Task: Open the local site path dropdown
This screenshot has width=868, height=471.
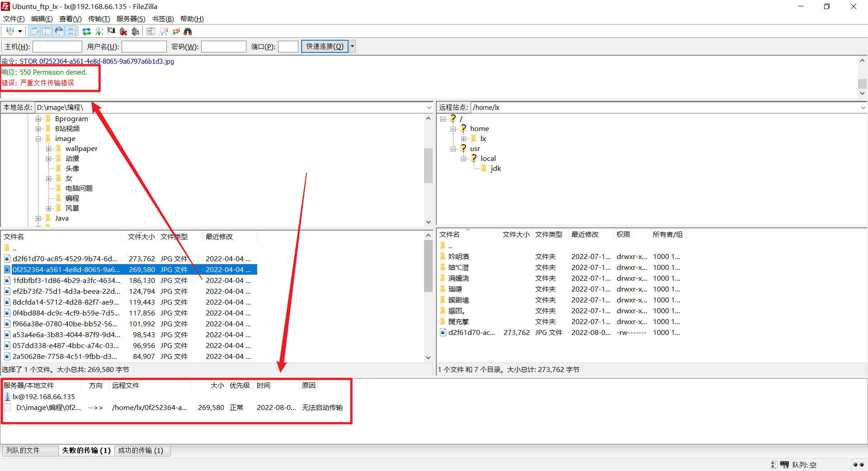Action: pyautogui.click(x=429, y=108)
